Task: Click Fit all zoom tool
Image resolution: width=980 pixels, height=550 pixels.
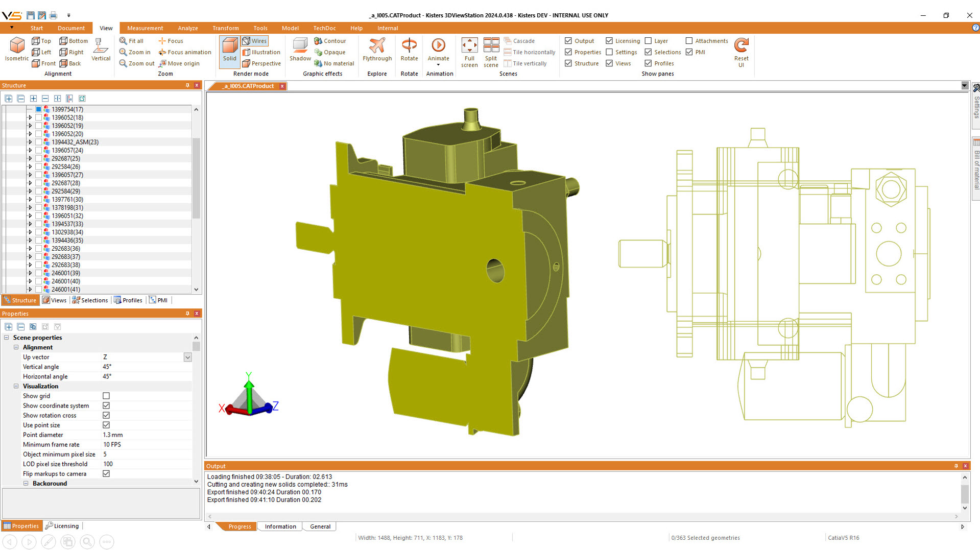Action: click(131, 41)
